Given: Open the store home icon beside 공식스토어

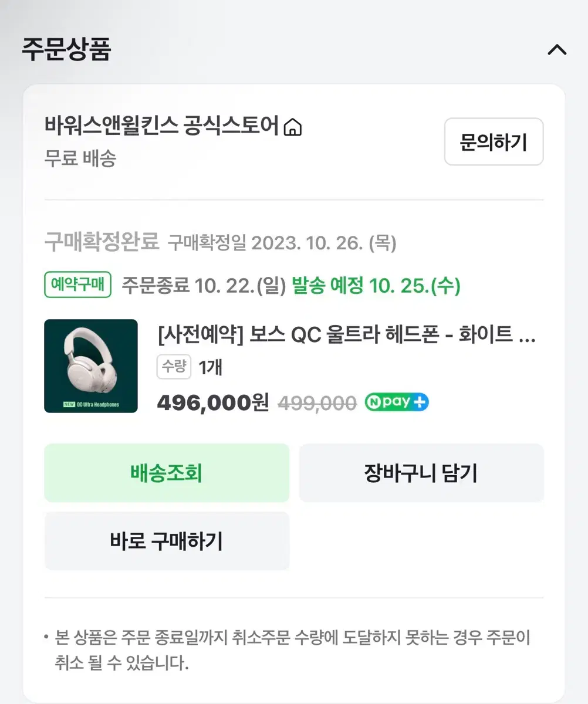Looking at the screenshot, I should [292, 127].
